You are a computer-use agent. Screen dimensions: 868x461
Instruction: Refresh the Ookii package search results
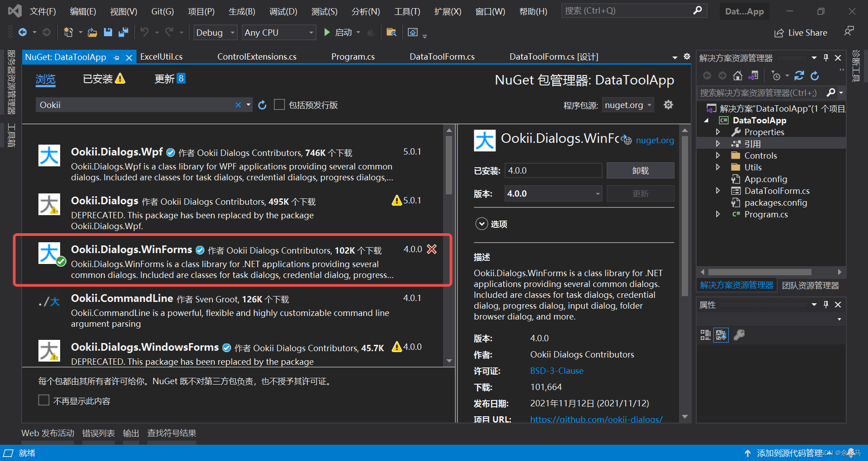(x=262, y=104)
